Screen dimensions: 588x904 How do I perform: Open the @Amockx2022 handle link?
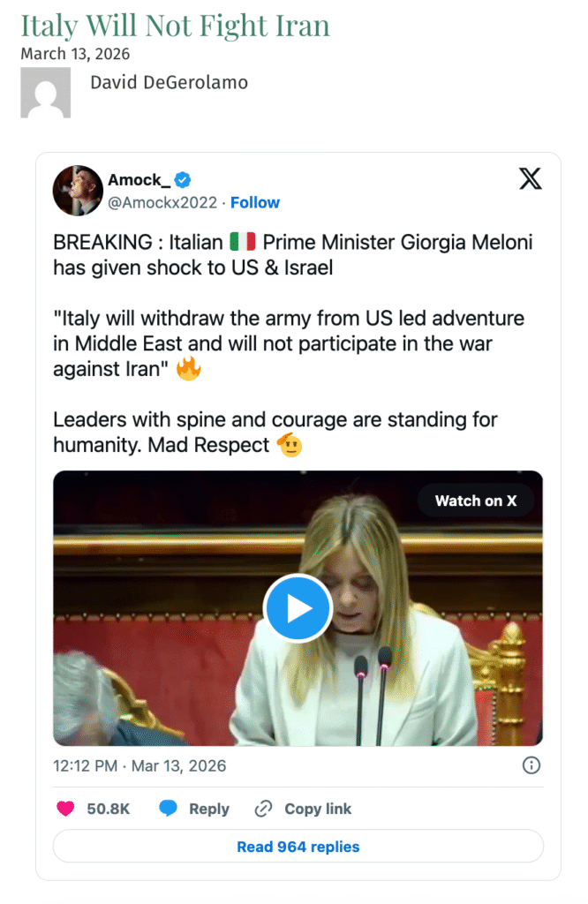162,202
